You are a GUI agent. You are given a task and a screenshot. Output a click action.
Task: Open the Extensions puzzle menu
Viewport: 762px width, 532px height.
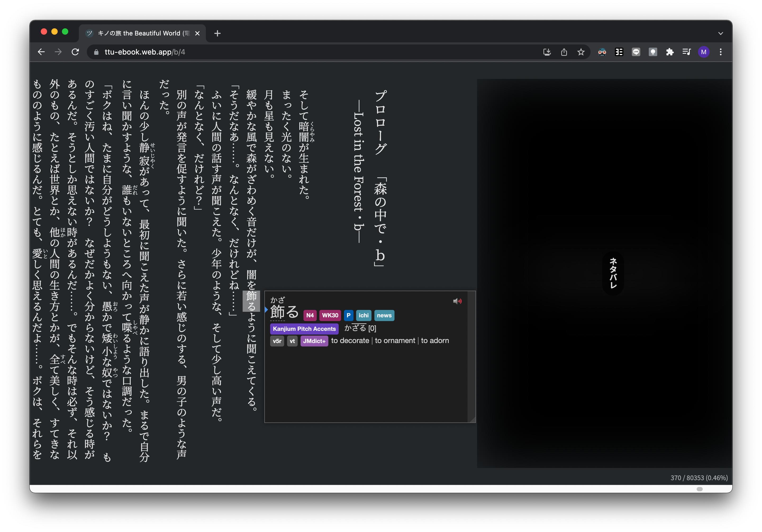click(x=670, y=52)
